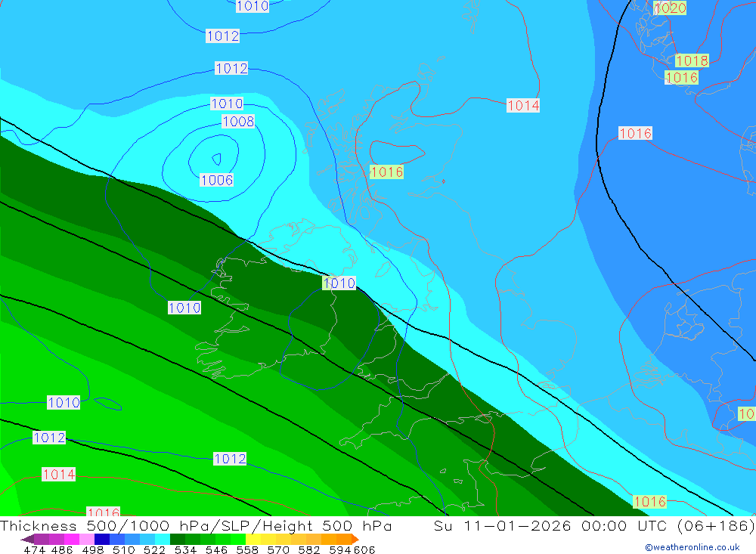This screenshot has width=756, height=554.
Task: Select the bright lime green legend swatch
Action: pos(238,539)
